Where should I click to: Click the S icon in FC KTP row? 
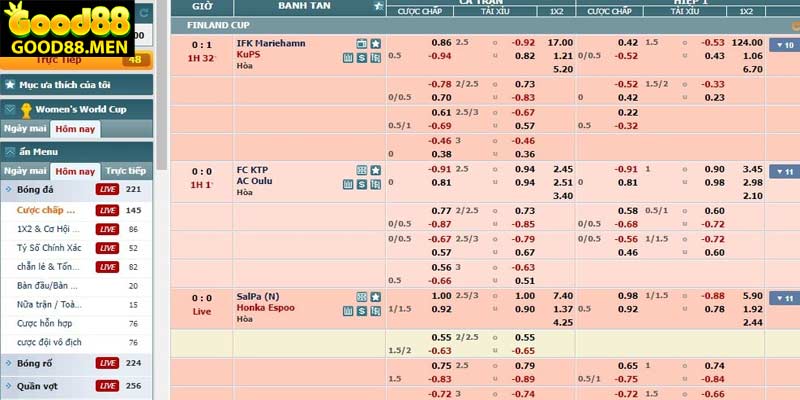(x=362, y=184)
